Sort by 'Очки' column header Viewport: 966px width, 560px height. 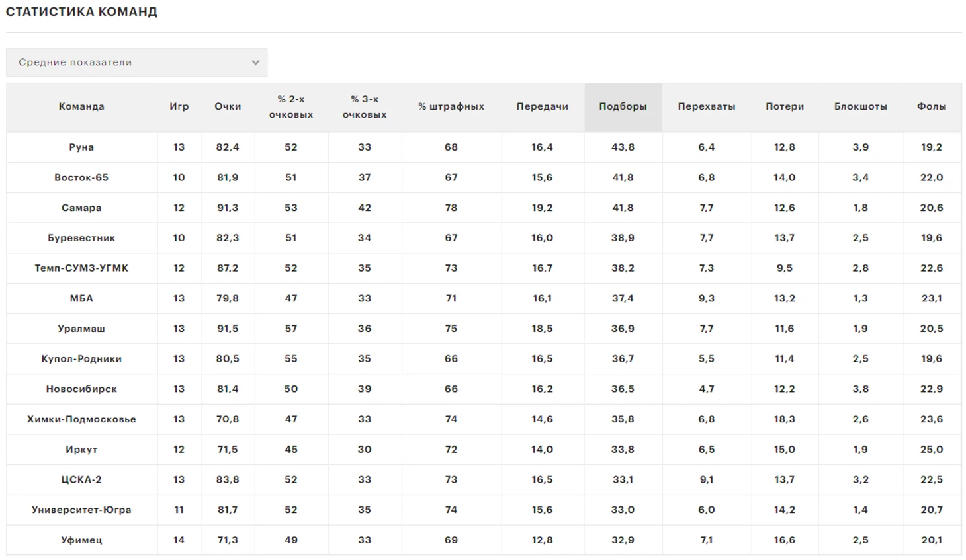pyautogui.click(x=228, y=106)
